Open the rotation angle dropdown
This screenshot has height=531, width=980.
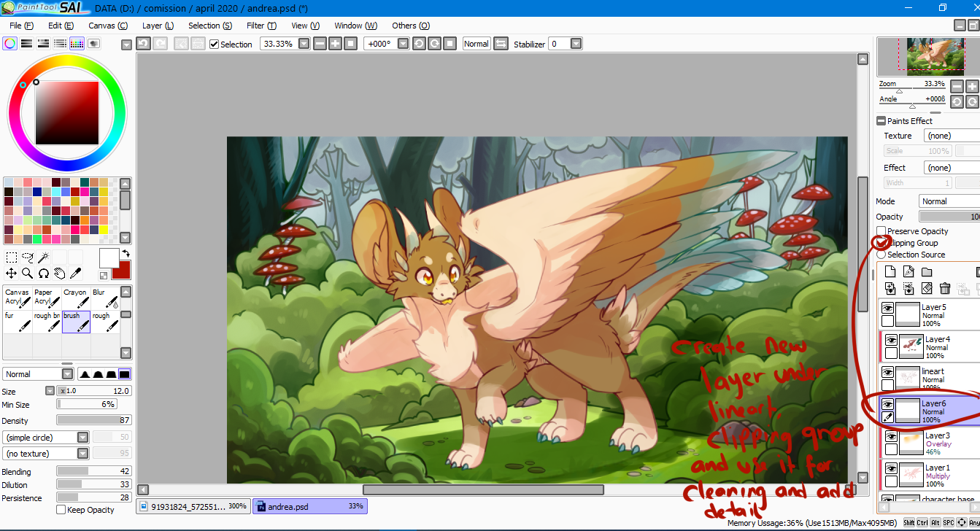point(403,44)
